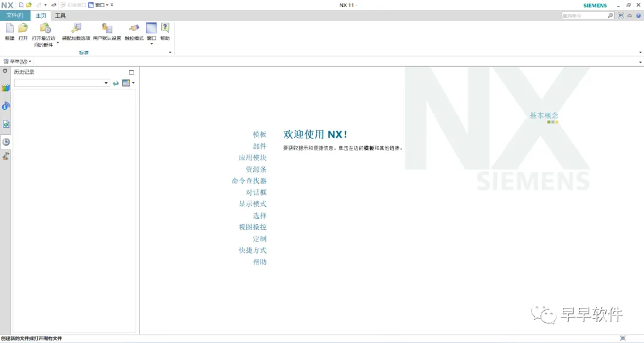Click the Parts (部件) link

[x=259, y=146]
